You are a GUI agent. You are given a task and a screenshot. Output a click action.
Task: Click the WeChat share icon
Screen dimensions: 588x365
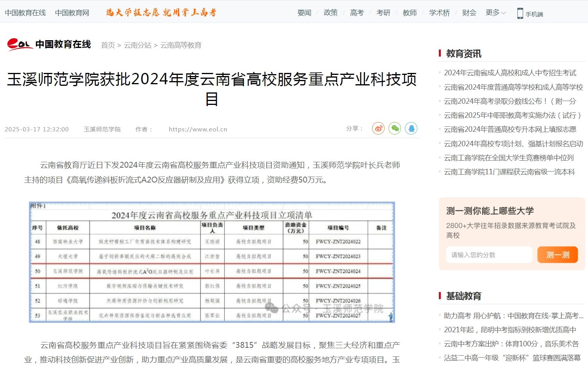click(x=394, y=128)
